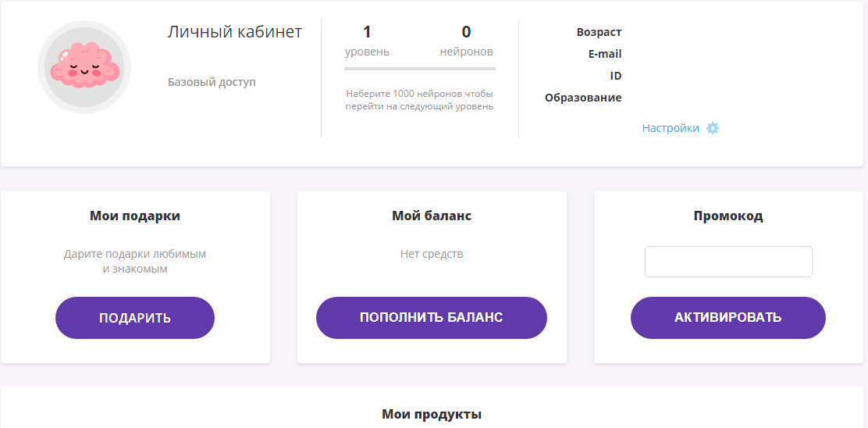Click the Возраст profile field label
Screen dimensions: 868x428
(x=599, y=32)
